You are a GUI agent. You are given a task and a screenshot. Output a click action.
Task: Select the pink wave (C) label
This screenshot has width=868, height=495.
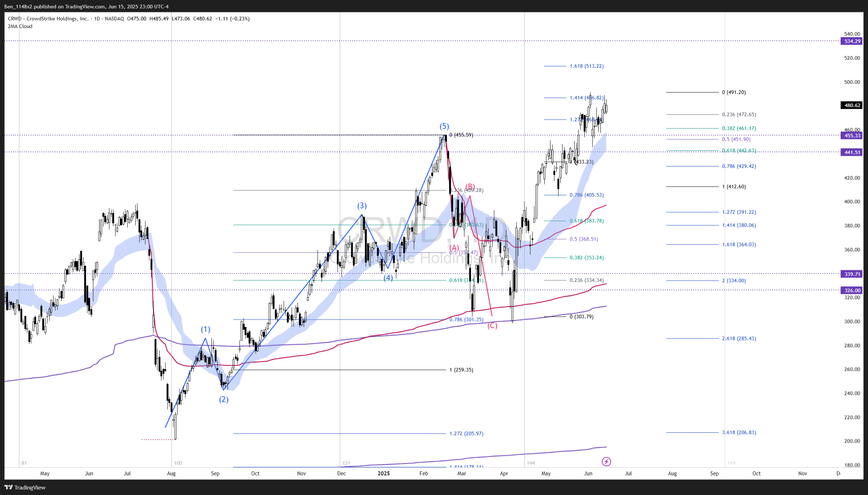click(x=492, y=325)
